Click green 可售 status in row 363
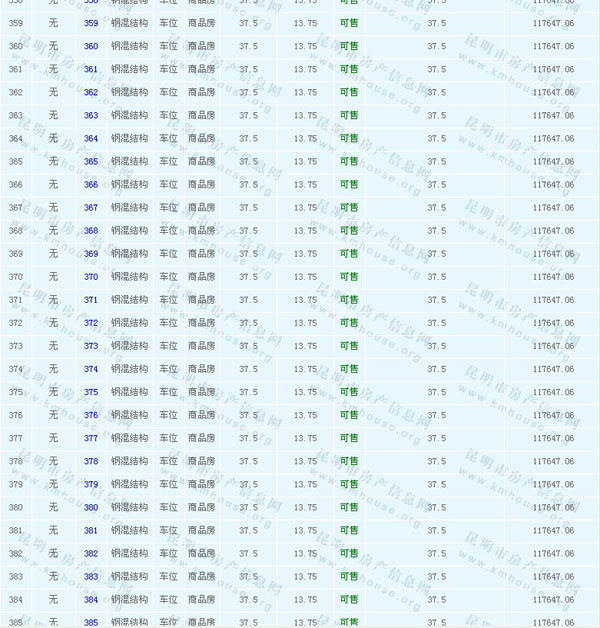This screenshot has height=628, width=600. (x=349, y=116)
